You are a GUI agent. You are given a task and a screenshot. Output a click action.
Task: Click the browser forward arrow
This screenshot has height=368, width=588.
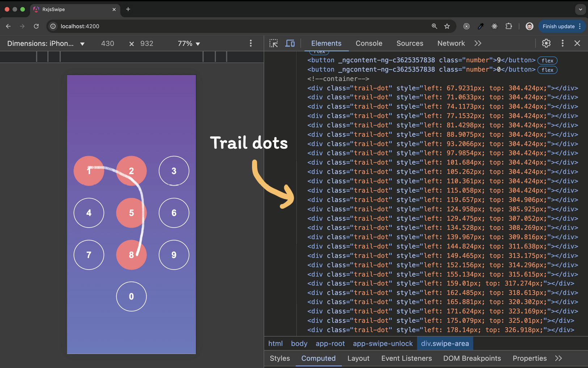[x=22, y=26]
